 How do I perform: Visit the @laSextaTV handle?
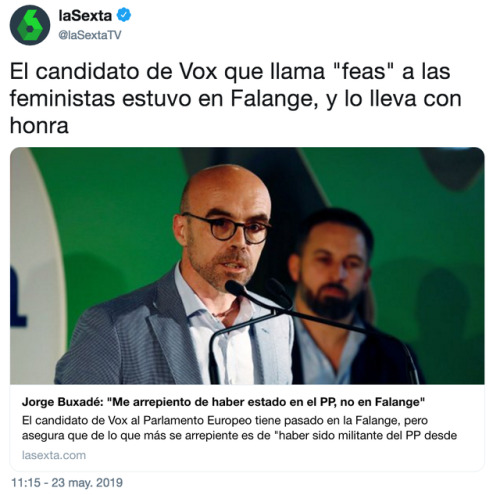90,35
